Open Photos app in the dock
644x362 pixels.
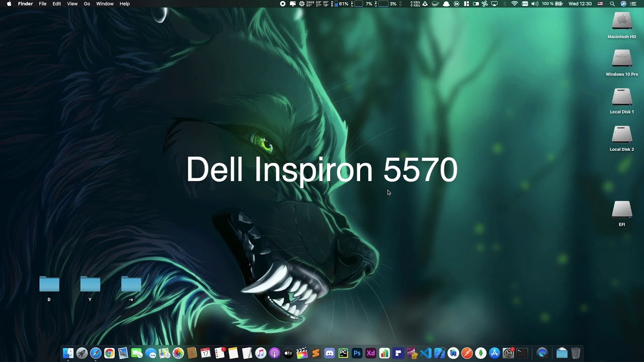coord(178,353)
